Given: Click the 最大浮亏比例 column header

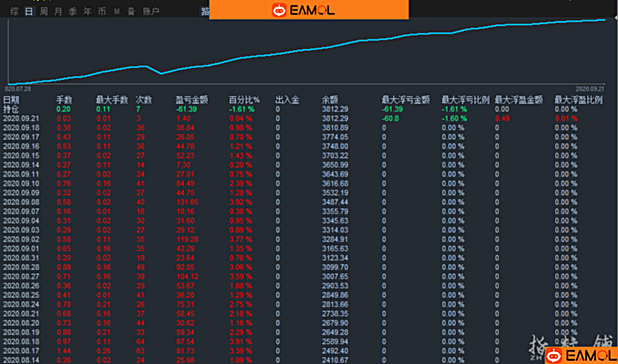Looking at the screenshot, I should tap(465, 100).
